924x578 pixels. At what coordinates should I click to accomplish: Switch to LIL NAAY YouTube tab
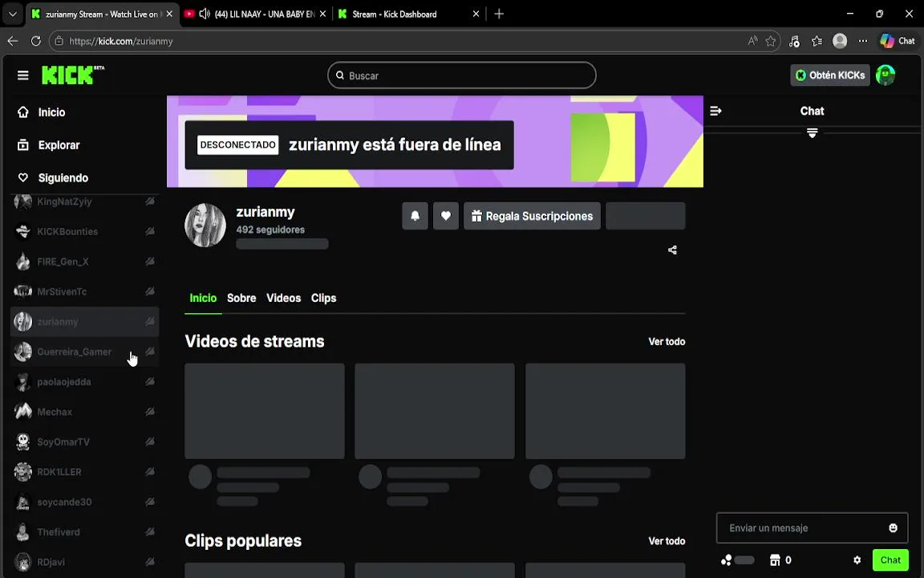(257, 14)
